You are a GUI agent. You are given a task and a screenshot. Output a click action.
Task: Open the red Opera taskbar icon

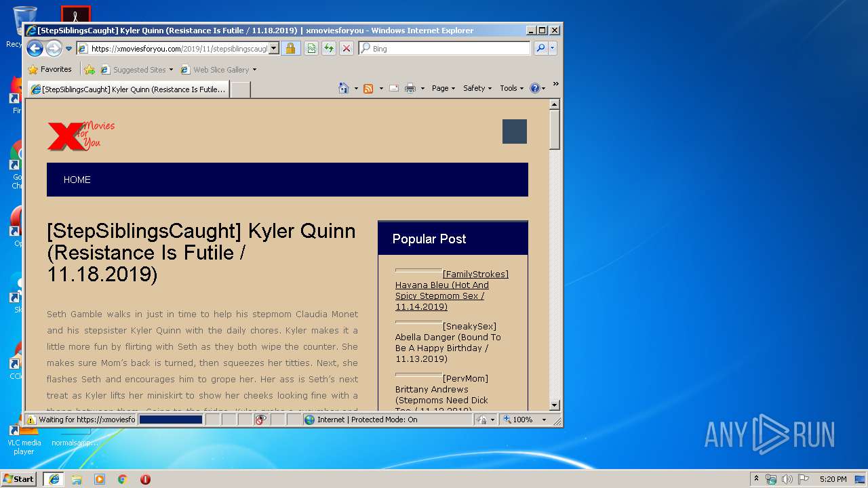[145, 479]
